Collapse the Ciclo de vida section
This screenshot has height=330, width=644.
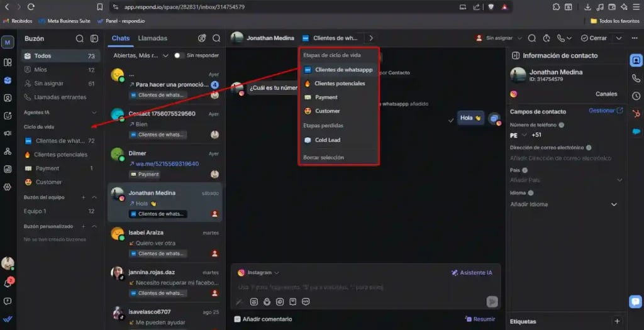[x=94, y=127]
